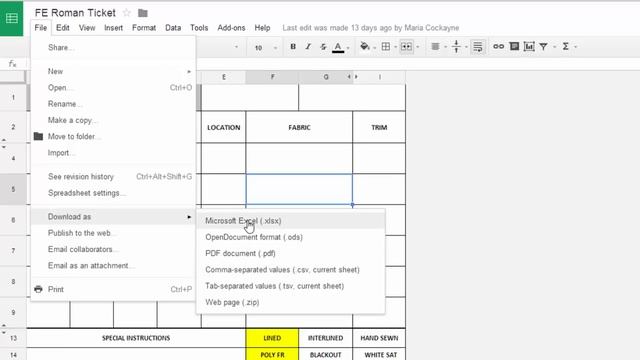Open the File menu

tap(41, 28)
